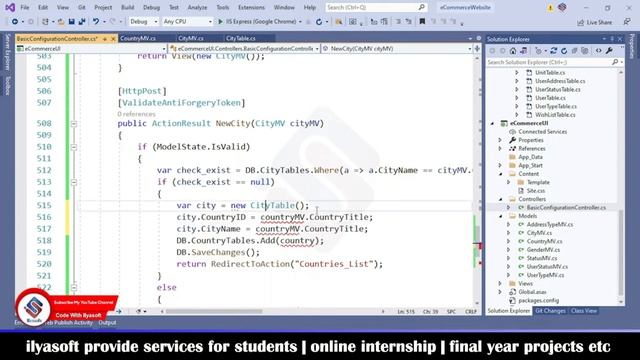The width and height of the screenshot is (640, 360).
Task: Open the Debug configuration dropdown
Action: (143, 22)
